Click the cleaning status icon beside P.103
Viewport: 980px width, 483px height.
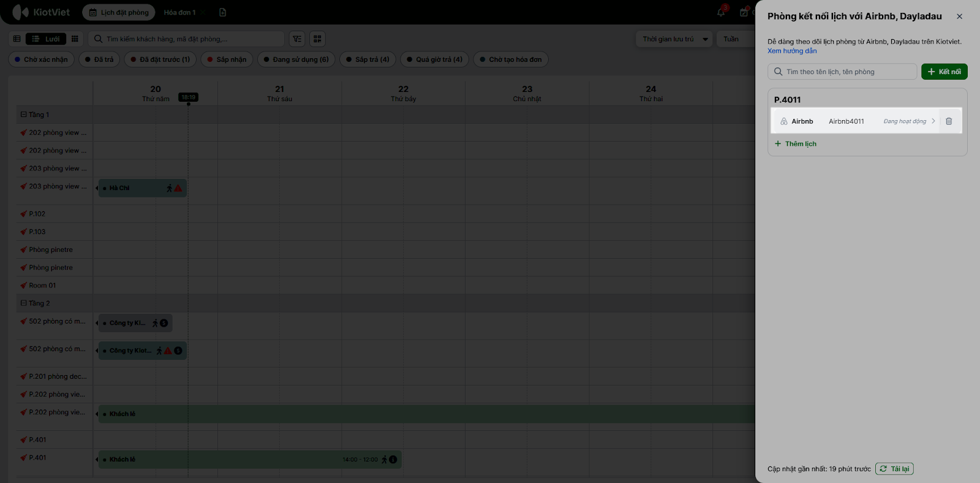[23, 232]
